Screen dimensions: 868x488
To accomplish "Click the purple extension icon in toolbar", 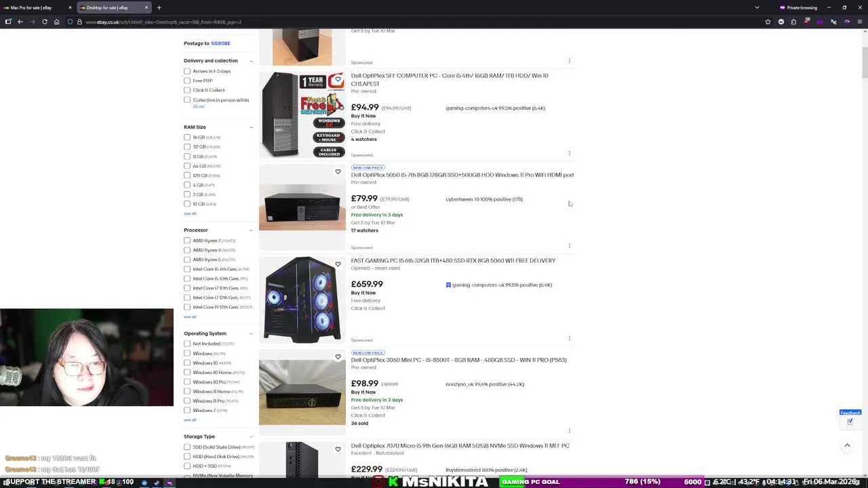I will coord(820,22).
